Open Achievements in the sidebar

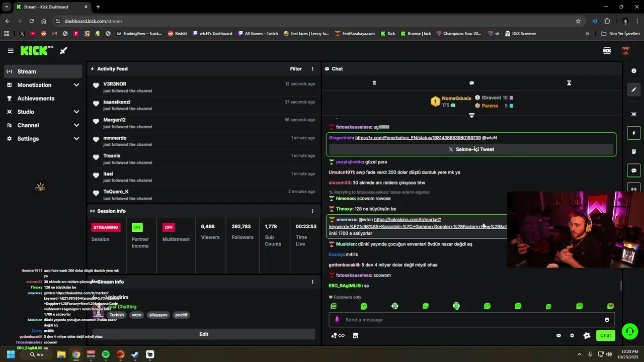coord(43,99)
